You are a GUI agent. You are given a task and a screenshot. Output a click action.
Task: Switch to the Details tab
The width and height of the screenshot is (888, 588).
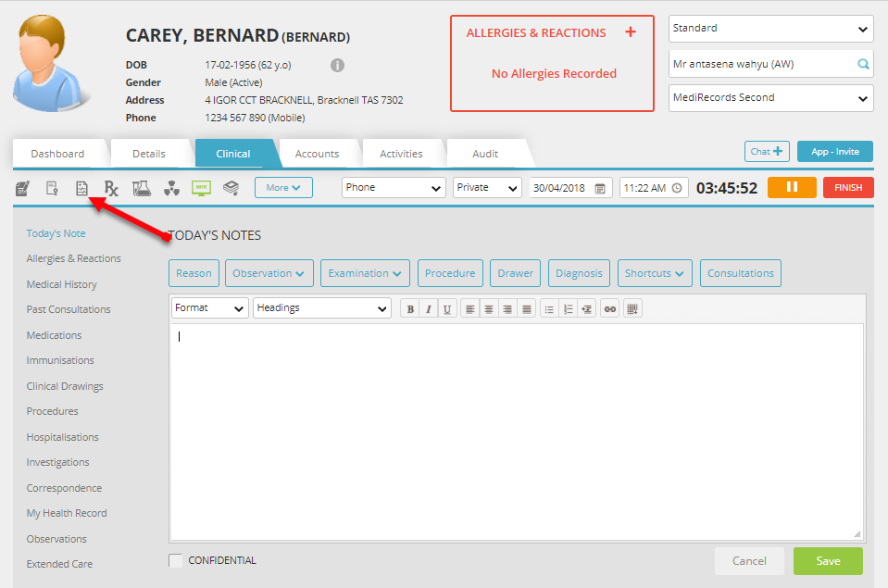(149, 154)
